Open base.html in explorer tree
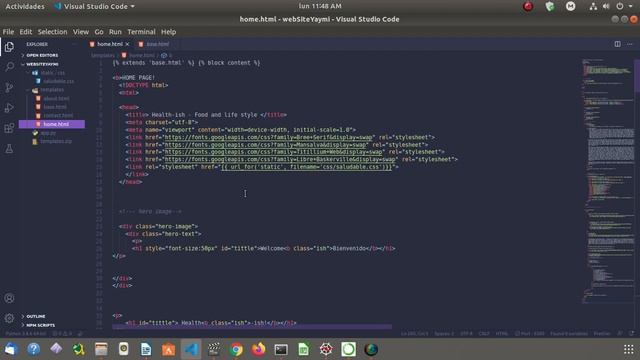 (x=55, y=107)
